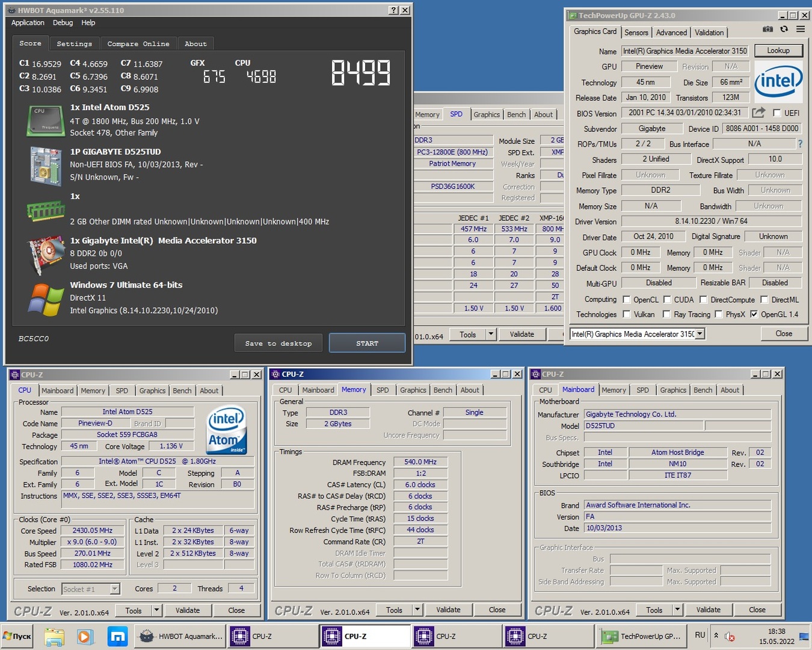Click the BIOS export share icon in GPU-Z
This screenshot has width=812, height=650.
tap(759, 113)
